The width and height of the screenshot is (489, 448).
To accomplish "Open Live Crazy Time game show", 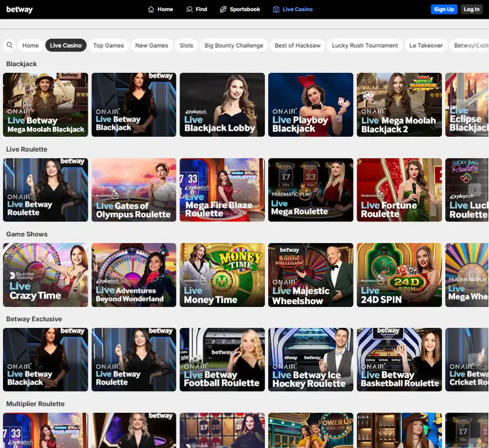I will point(45,275).
